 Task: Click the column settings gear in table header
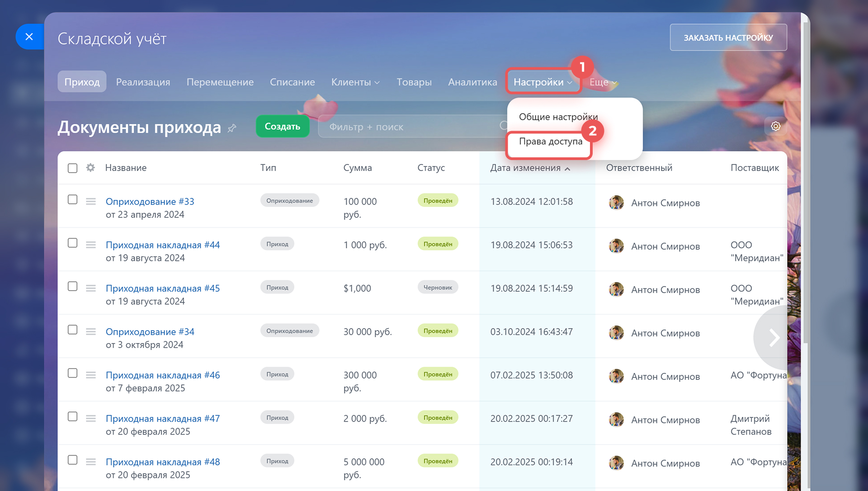(90, 168)
